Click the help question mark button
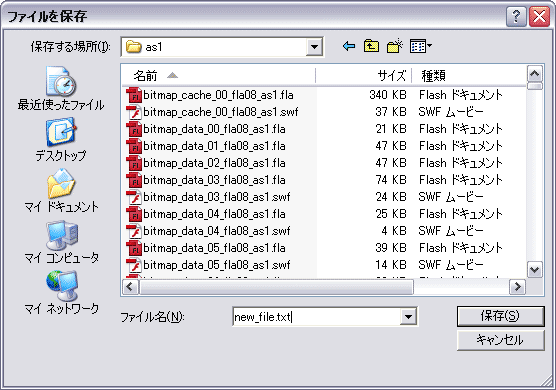This screenshot has width=556, height=390. (x=516, y=16)
